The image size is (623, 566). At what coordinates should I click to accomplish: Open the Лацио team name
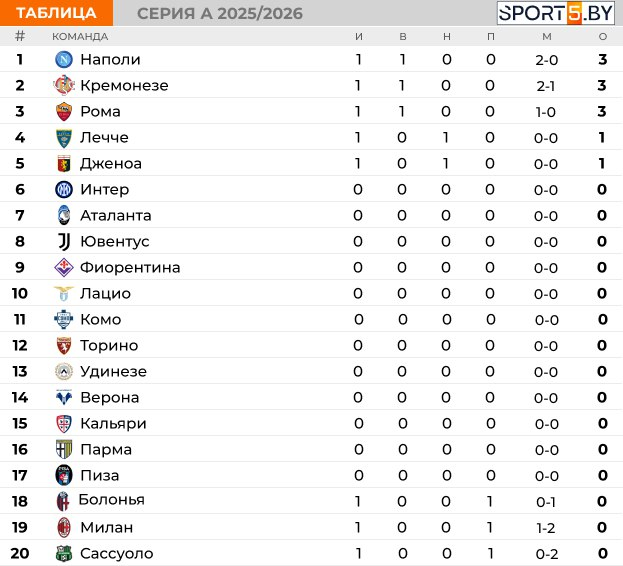click(105, 293)
